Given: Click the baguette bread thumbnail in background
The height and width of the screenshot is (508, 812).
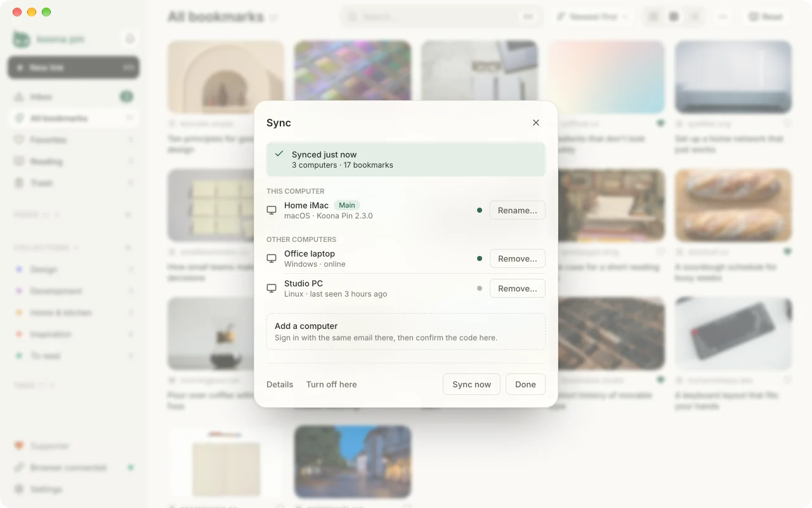Looking at the screenshot, I should click(733, 205).
